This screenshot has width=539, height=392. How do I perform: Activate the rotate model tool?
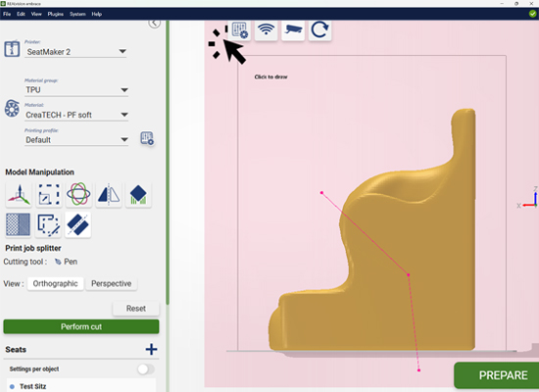(78, 194)
